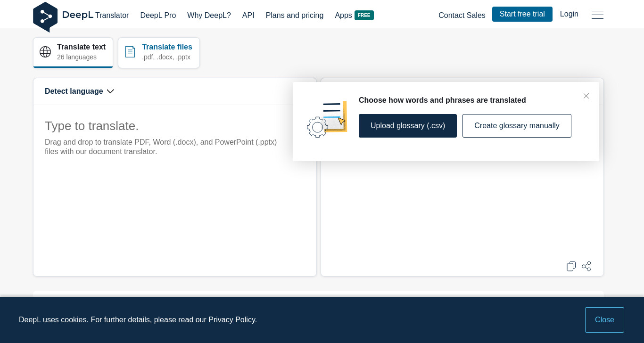Click the FREE badge next to Apps
Viewport: 644px width, 343px height.
click(364, 15)
